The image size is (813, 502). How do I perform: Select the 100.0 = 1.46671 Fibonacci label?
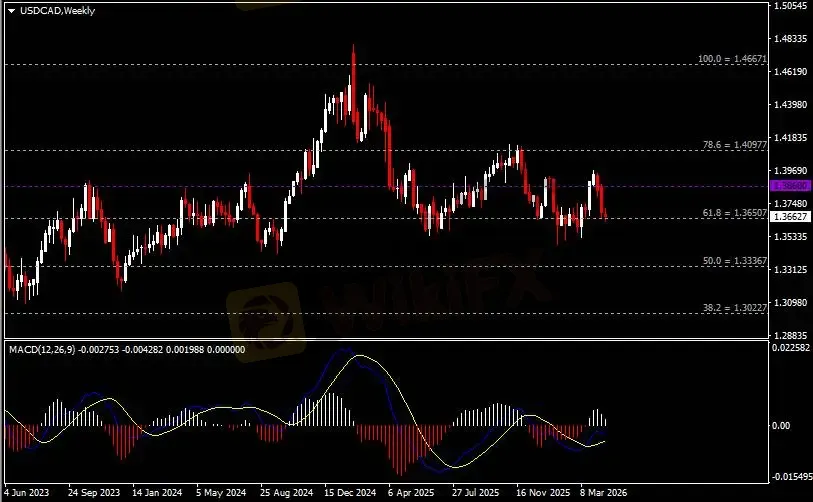[732, 59]
